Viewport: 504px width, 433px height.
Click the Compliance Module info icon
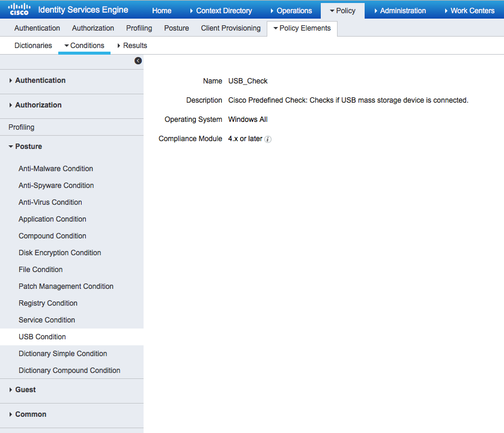pyautogui.click(x=268, y=139)
